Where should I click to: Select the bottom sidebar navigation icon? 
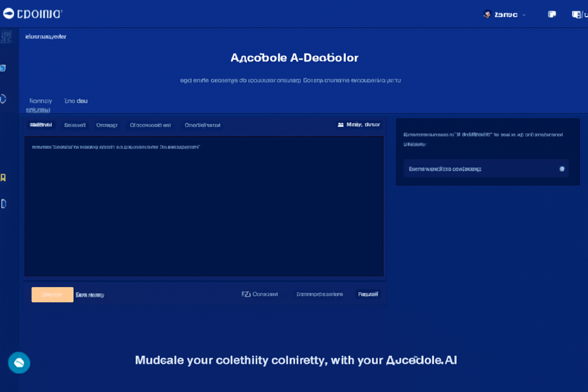coord(3,204)
